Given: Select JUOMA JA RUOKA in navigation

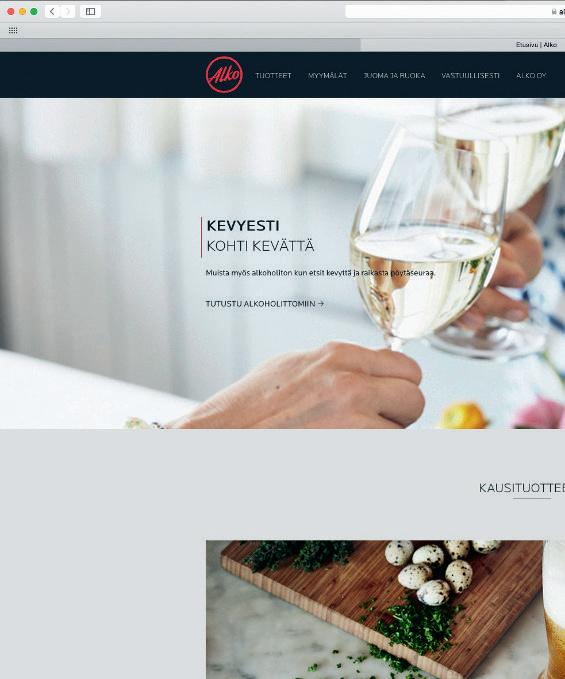Looking at the screenshot, I should (x=394, y=75).
